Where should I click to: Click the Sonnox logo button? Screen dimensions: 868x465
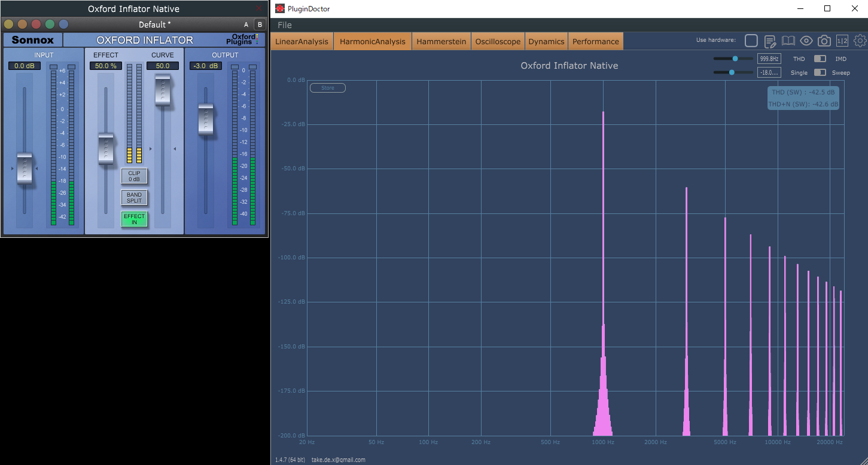point(32,40)
